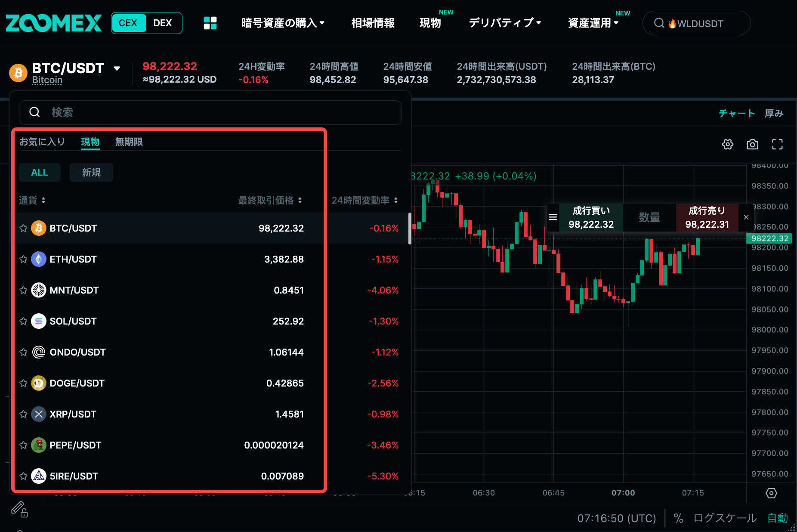Open the お気に入り tab
The height and width of the screenshot is (532, 797).
tap(42, 142)
